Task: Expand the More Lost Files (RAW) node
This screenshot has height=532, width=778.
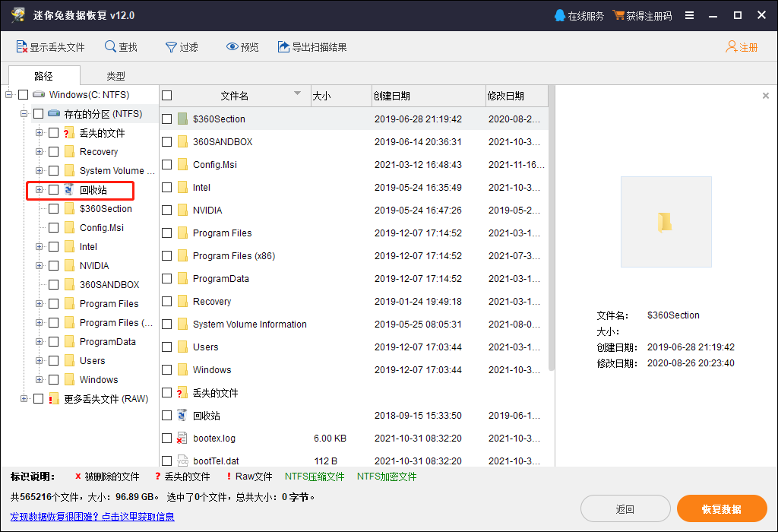Action: point(24,398)
